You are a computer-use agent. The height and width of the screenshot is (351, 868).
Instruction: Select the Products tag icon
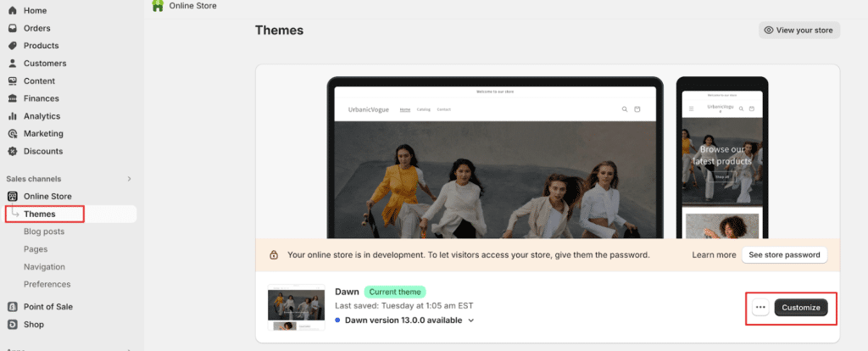13,46
